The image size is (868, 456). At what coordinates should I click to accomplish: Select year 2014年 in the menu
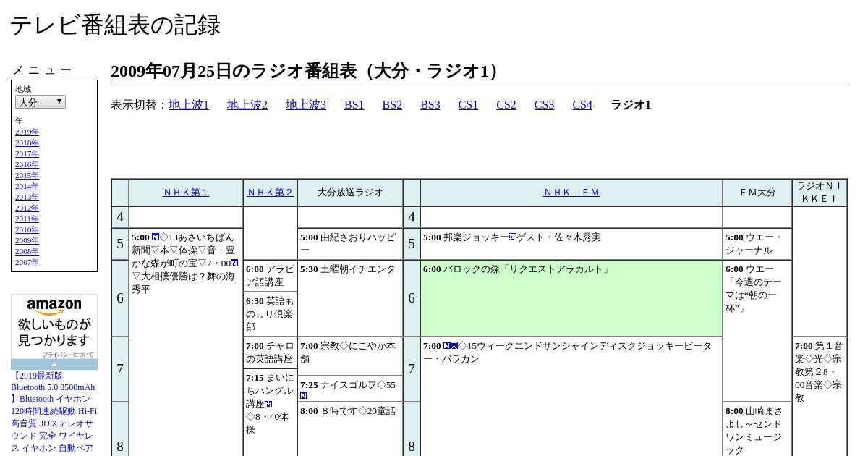(x=27, y=186)
